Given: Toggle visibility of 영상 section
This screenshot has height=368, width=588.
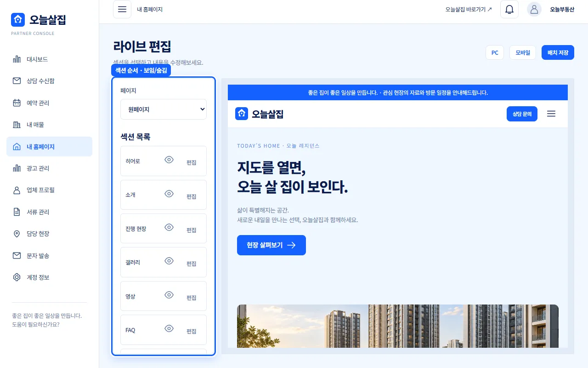Looking at the screenshot, I should point(169,295).
